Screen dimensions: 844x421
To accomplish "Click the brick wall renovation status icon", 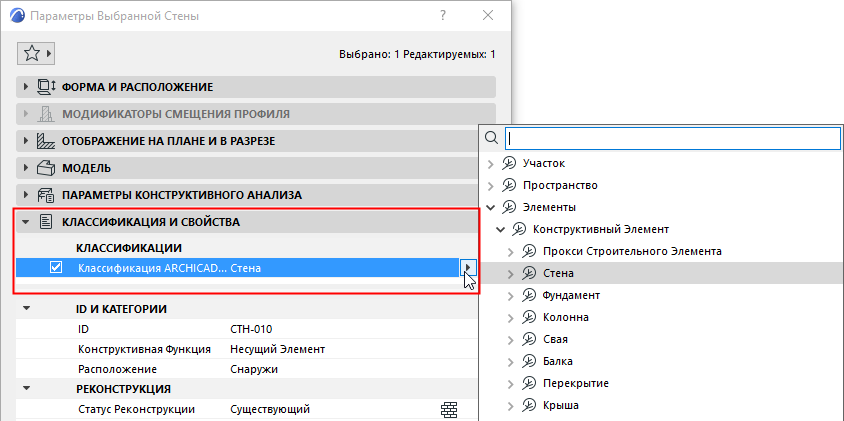I will (448, 410).
